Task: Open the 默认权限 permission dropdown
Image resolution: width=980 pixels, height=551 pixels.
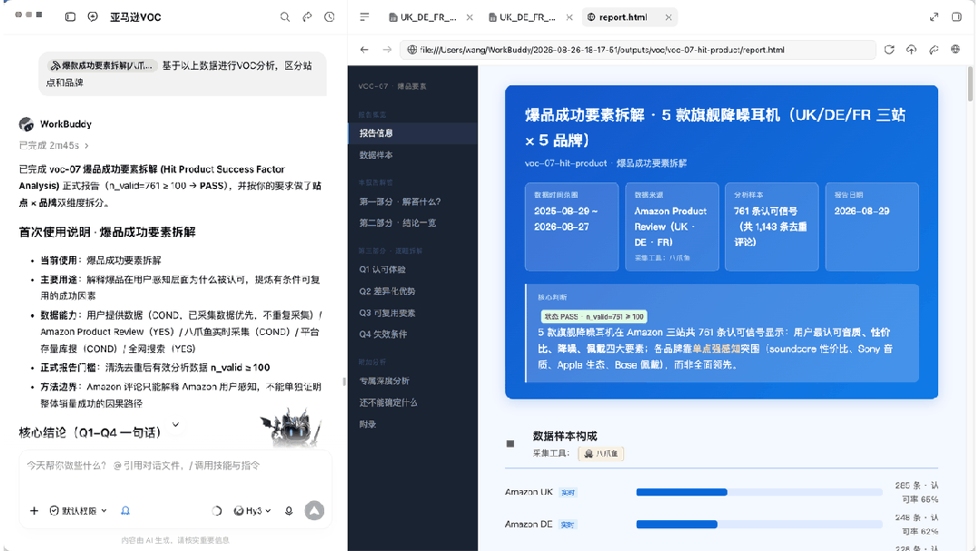Action: pyautogui.click(x=78, y=511)
